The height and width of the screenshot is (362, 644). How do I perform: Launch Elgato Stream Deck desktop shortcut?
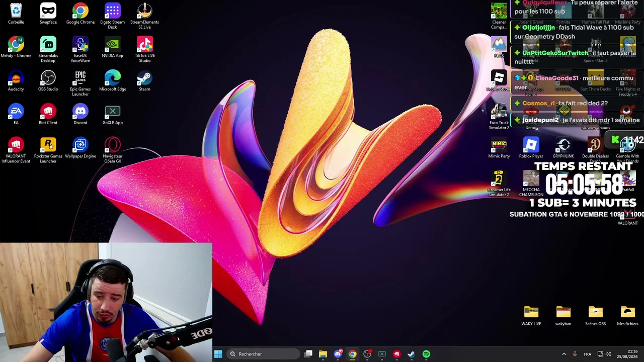point(113,16)
